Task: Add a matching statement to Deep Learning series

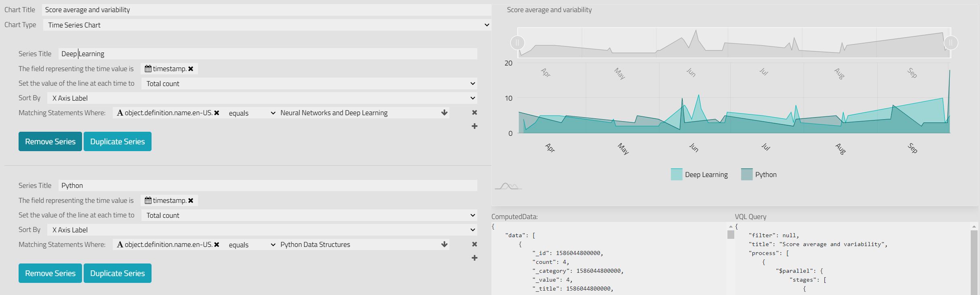Action: click(474, 126)
